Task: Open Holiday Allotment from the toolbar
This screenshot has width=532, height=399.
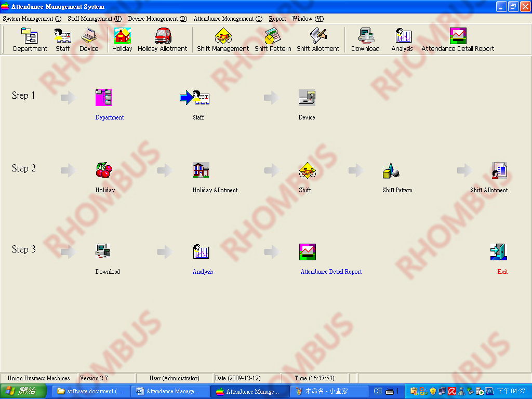Action: pyautogui.click(x=162, y=40)
